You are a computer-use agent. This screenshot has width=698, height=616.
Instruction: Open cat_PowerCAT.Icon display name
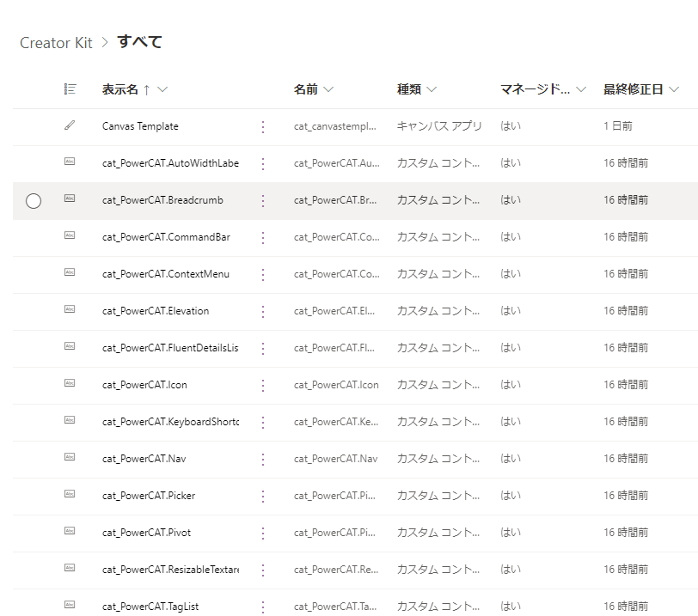point(144,385)
